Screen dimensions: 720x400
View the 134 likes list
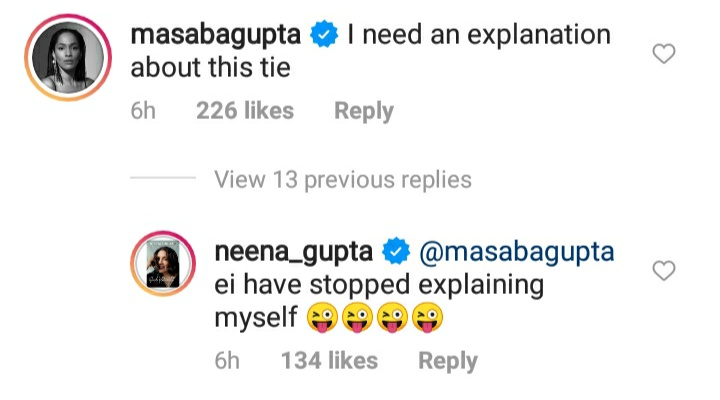click(329, 361)
